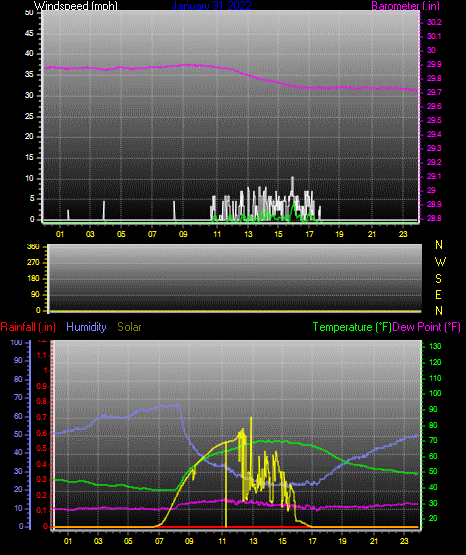Click hour 13 on the bottom chart axis
Screen dimensions: 466x555
pos(253,541)
